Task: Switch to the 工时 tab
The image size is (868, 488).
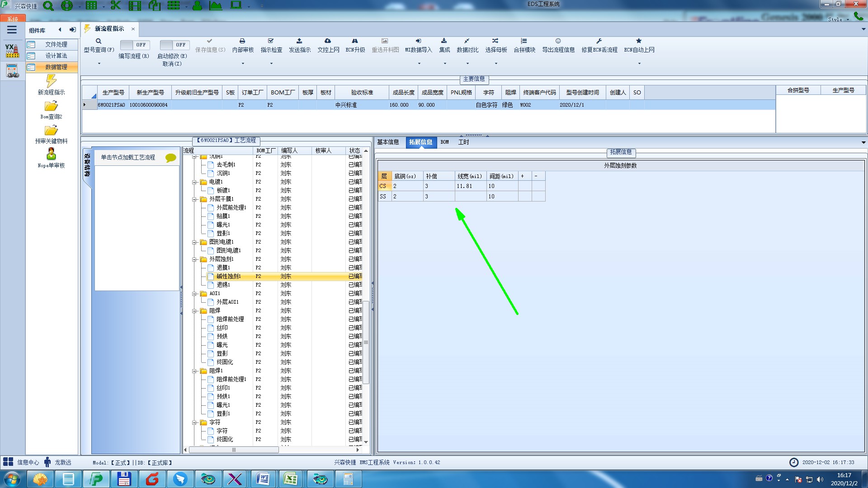Action: pyautogui.click(x=463, y=142)
